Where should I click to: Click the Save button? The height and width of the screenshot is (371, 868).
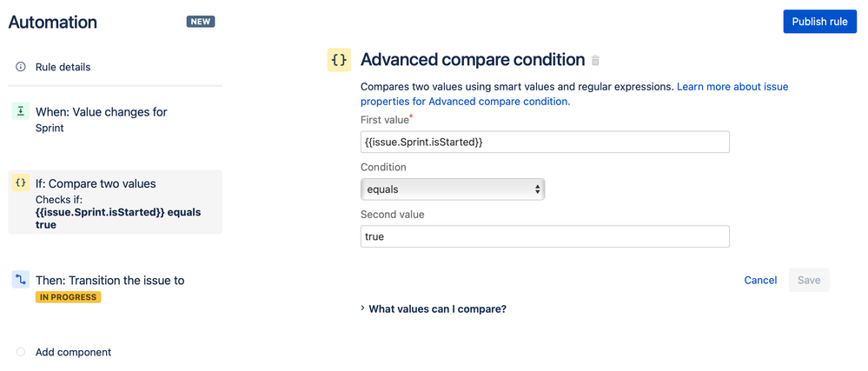point(808,280)
